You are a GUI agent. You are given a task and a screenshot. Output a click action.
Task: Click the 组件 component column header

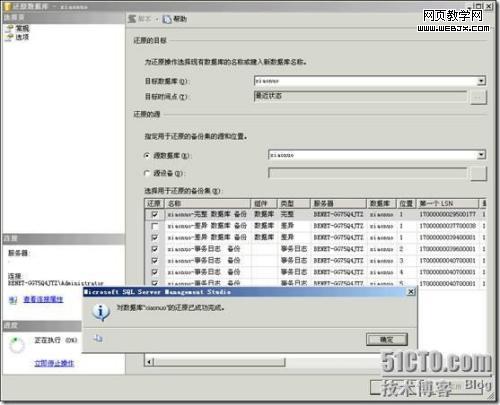[x=264, y=203]
